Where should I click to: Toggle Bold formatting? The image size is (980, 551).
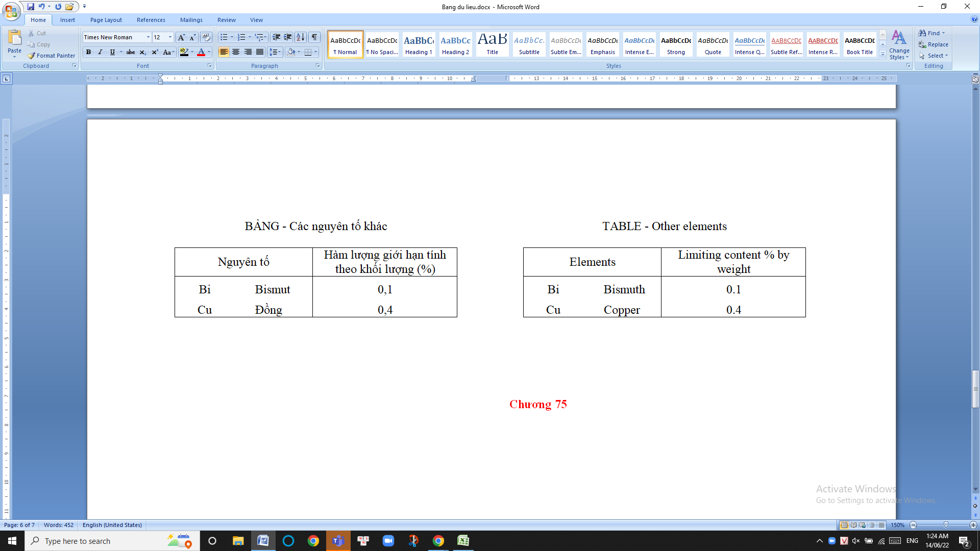[89, 52]
